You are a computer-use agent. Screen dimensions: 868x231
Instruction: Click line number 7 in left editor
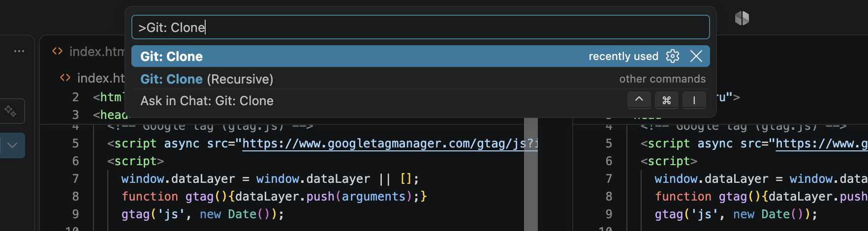click(75, 178)
